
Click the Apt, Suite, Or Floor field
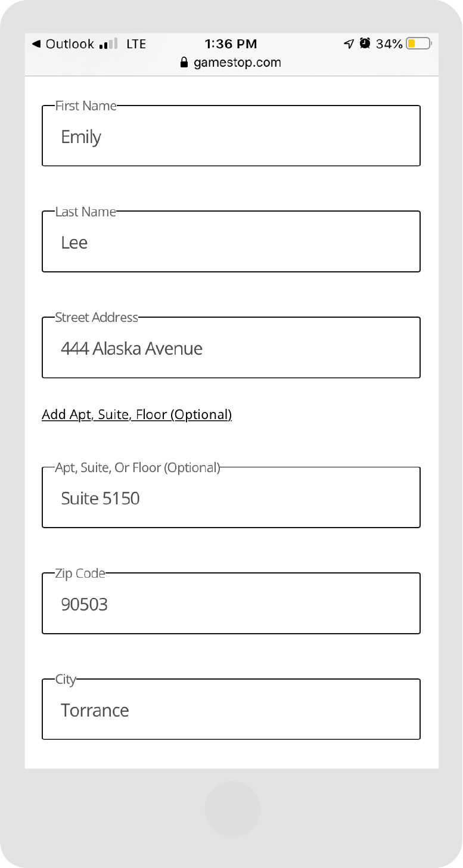point(231,497)
